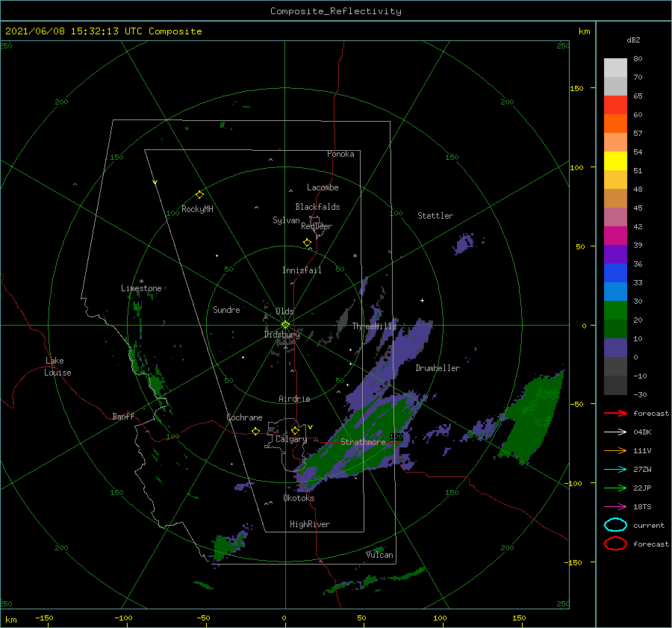Viewport: 672px width, 628px height.
Task: Click the orange 111V arrow in legend
Action: click(615, 450)
